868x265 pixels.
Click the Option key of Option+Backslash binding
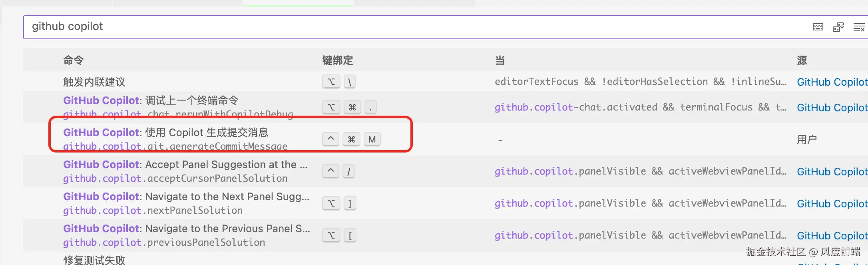click(x=331, y=82)
